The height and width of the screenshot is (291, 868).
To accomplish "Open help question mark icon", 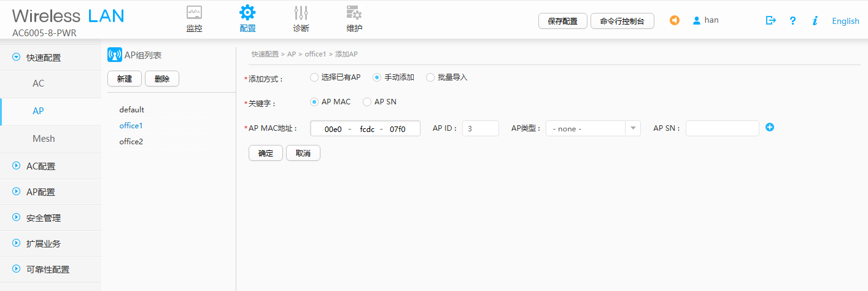I will click(792, 20).
